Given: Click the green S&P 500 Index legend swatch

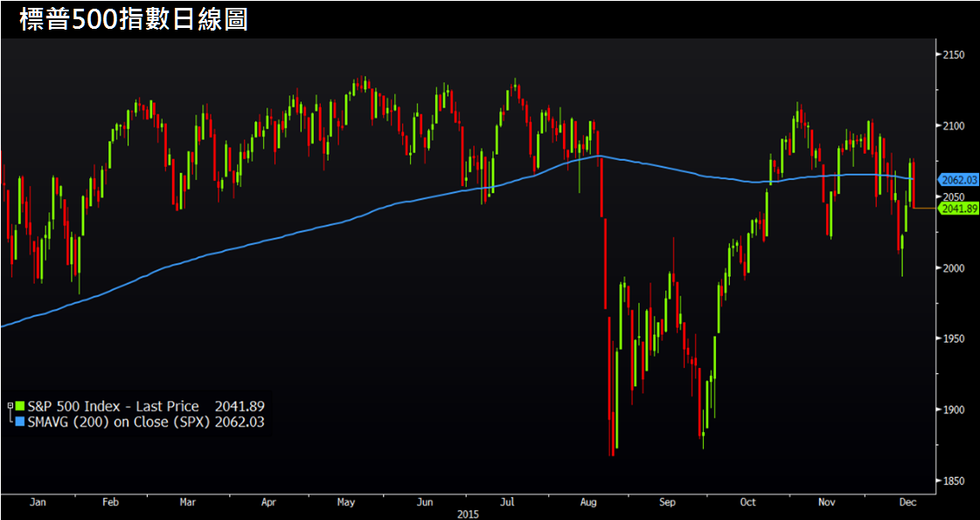Looking at the screenshot, I should pyautogui.click(x=21, y=406).
